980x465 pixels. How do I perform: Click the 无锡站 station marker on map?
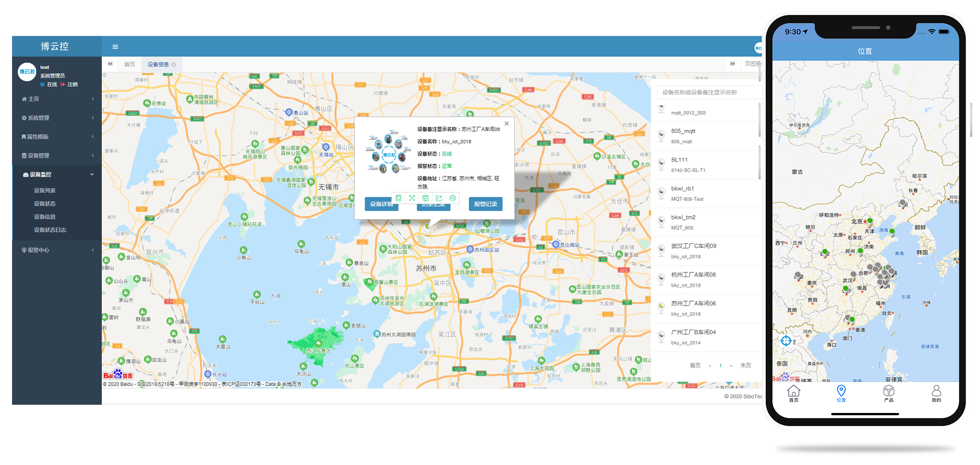(x=326, y=147)
